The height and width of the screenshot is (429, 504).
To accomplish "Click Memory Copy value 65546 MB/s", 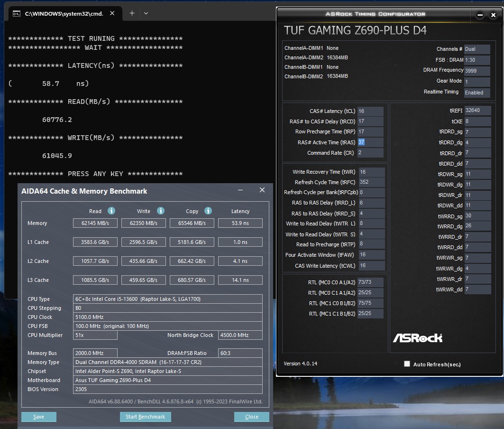I will click(x=192, y=223).
